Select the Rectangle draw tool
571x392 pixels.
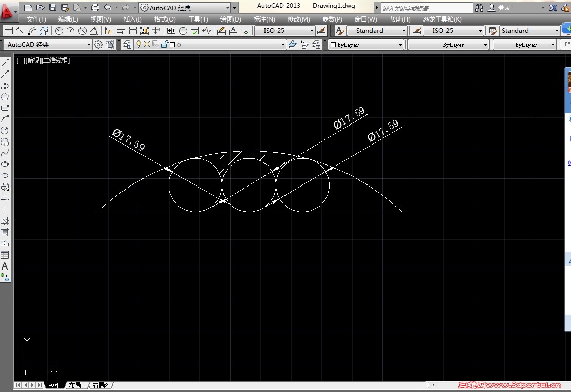pyautogui.click(x=5, y=108)
